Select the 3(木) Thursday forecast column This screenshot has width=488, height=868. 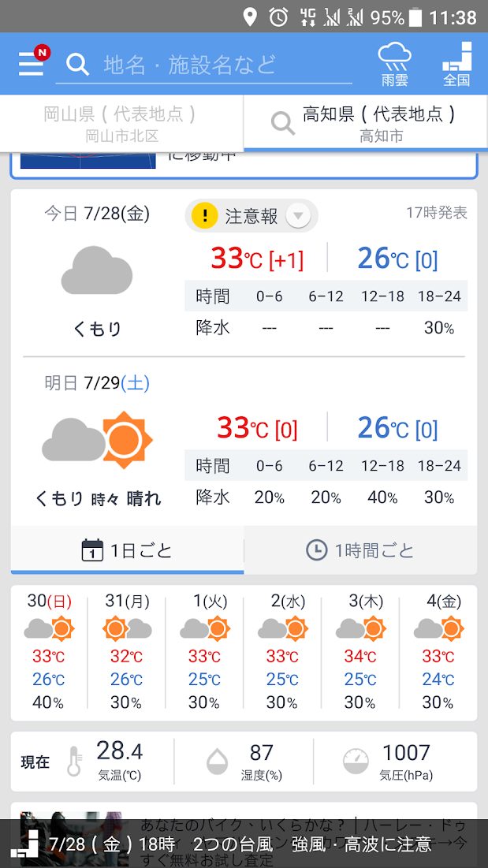(360, 650)
